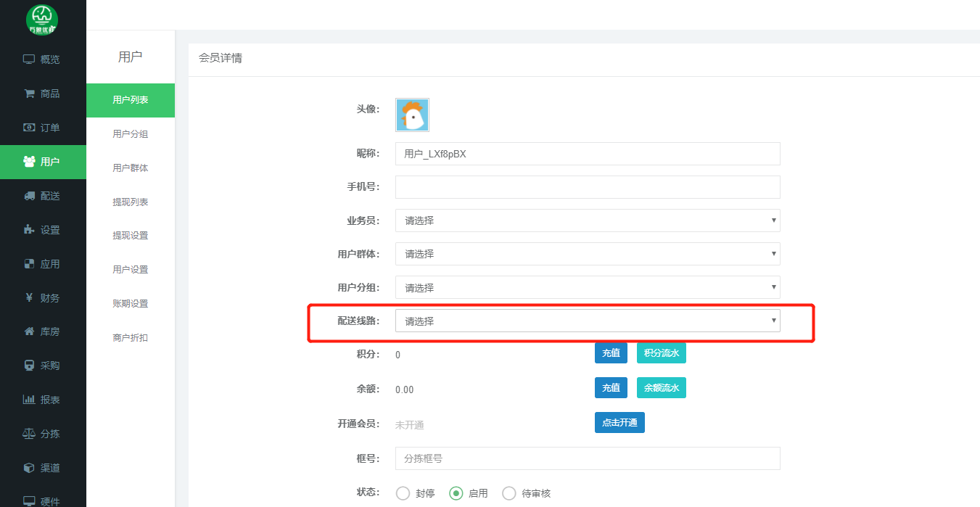Open 设置 via the puzzle icon

coord(29,230)
